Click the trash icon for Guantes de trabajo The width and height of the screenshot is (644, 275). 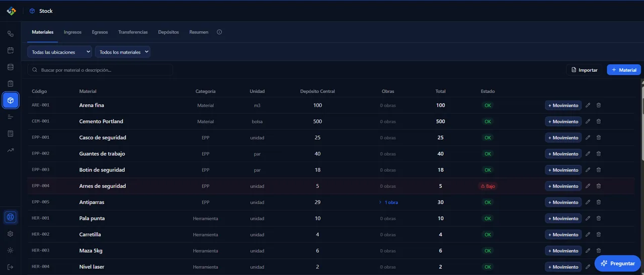coord(599,153)
